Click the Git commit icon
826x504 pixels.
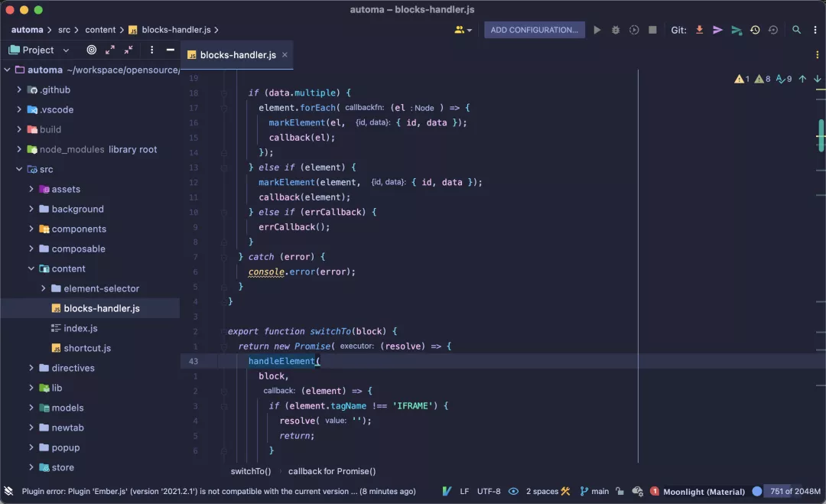717,30
